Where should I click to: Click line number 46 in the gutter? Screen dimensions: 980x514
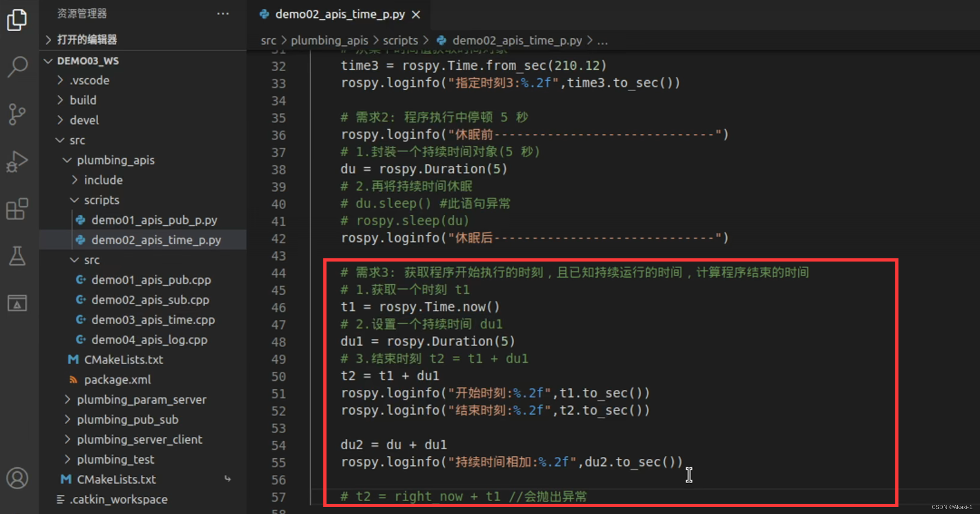tap(279, 307)
